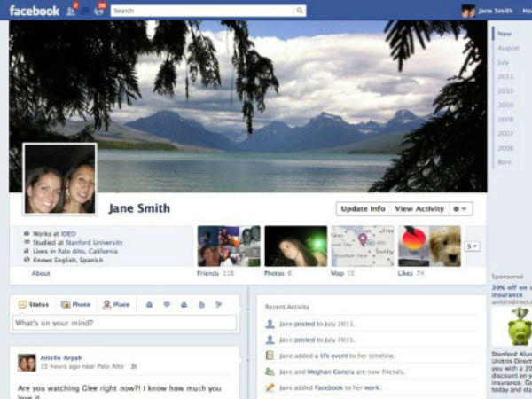Jump to 2011 on the timeline

(x=505, y=77)
